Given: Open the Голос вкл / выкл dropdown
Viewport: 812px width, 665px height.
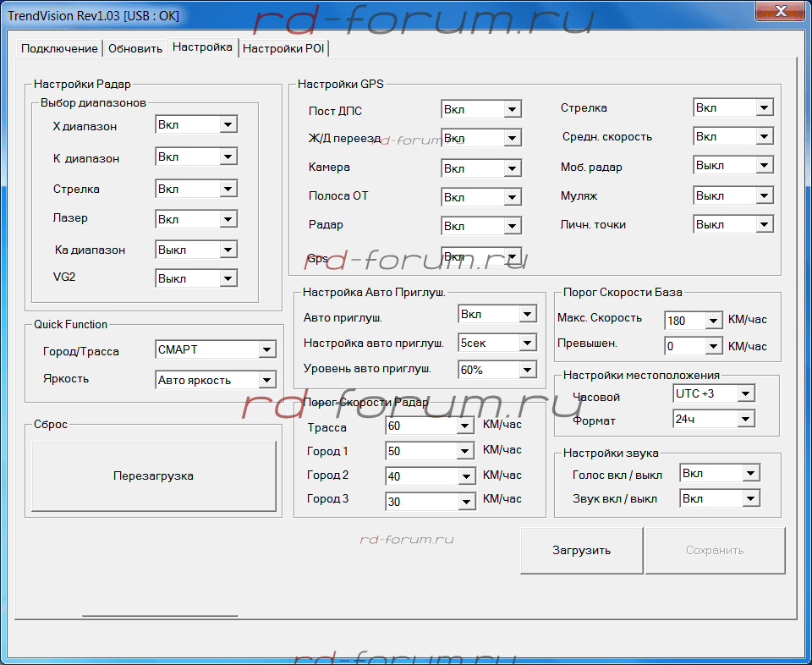Looking at the screenshot, I should point(720,472).
